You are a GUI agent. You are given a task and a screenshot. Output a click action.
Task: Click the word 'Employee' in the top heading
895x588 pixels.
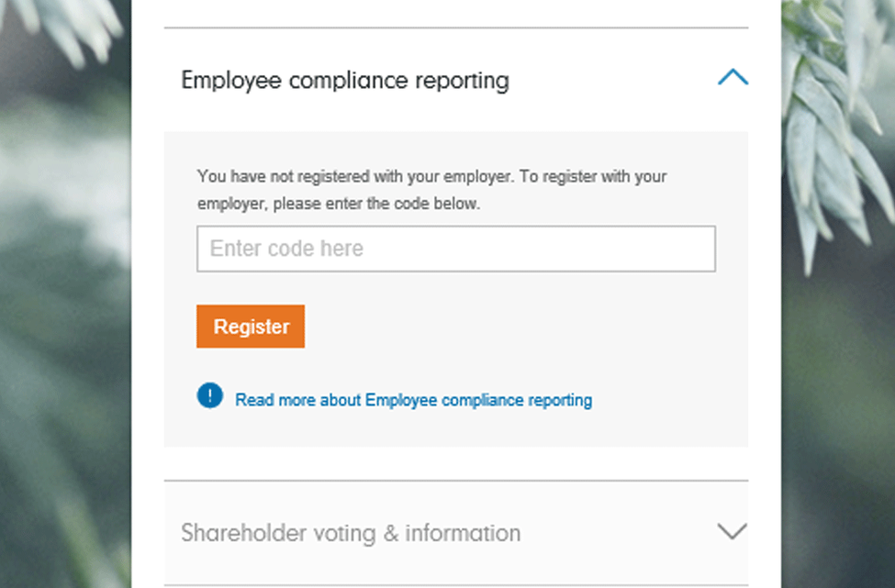pos(230,80)
